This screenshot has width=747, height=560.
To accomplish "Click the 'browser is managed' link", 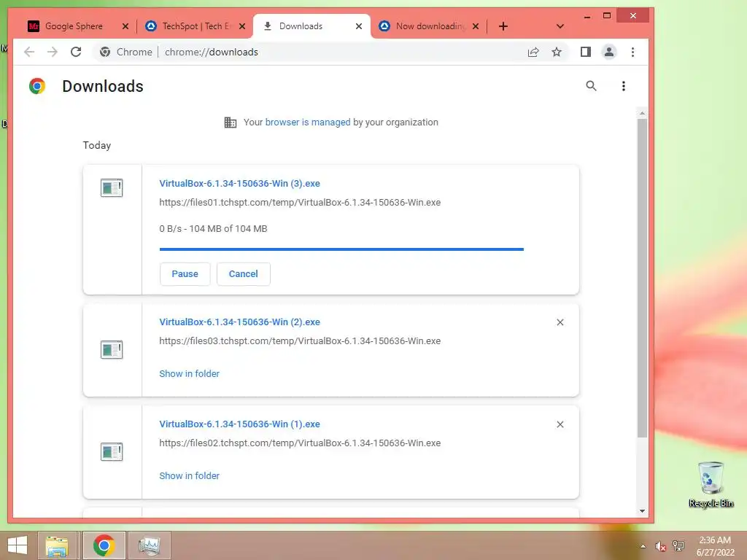I will click(x=308, y=122).
